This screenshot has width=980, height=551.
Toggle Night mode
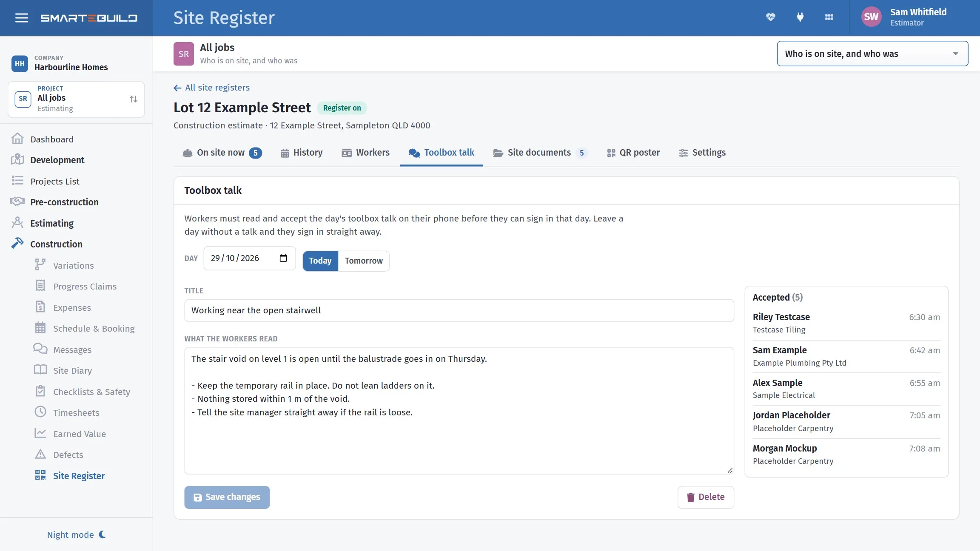[x=77, y=534]
